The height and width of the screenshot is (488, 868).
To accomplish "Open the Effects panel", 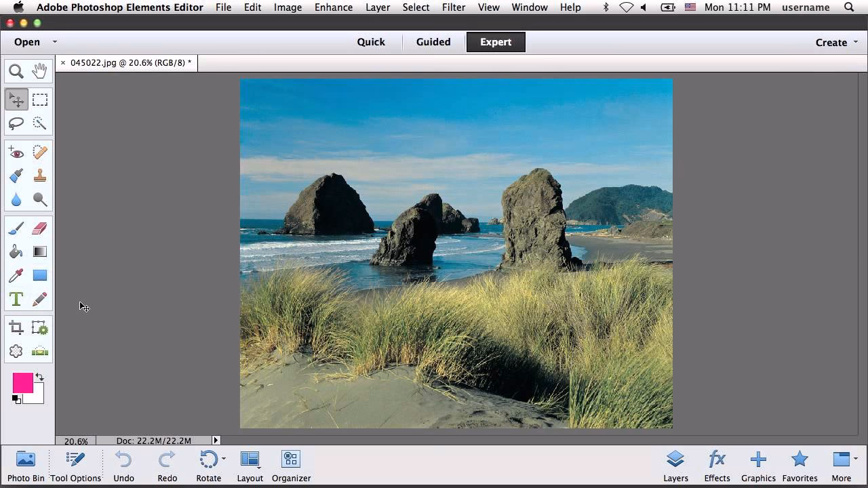I will point(717,466).
